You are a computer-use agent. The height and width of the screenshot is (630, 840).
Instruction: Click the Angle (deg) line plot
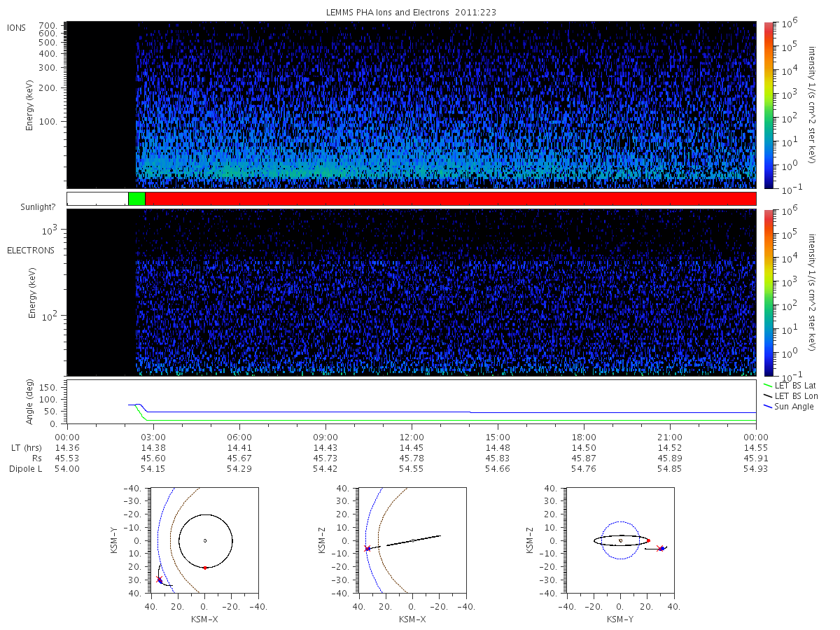[411, 402]
